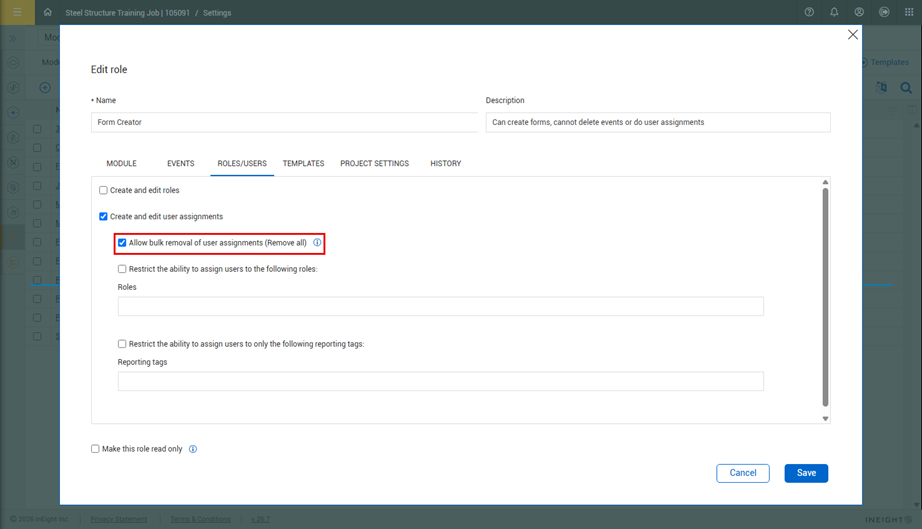Open the TEMPLATES tab
This screenshot has width=922, height=529.
tap(303, 163)
